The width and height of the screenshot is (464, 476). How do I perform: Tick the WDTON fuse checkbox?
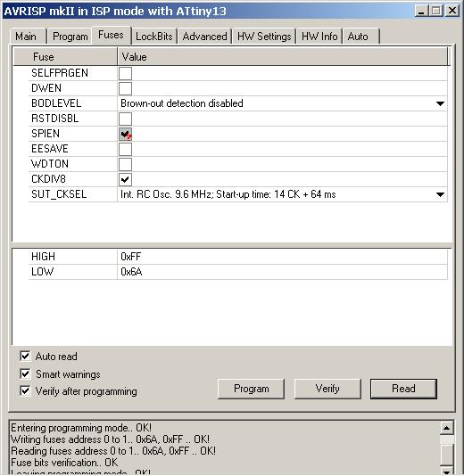[x=125, y=164]
